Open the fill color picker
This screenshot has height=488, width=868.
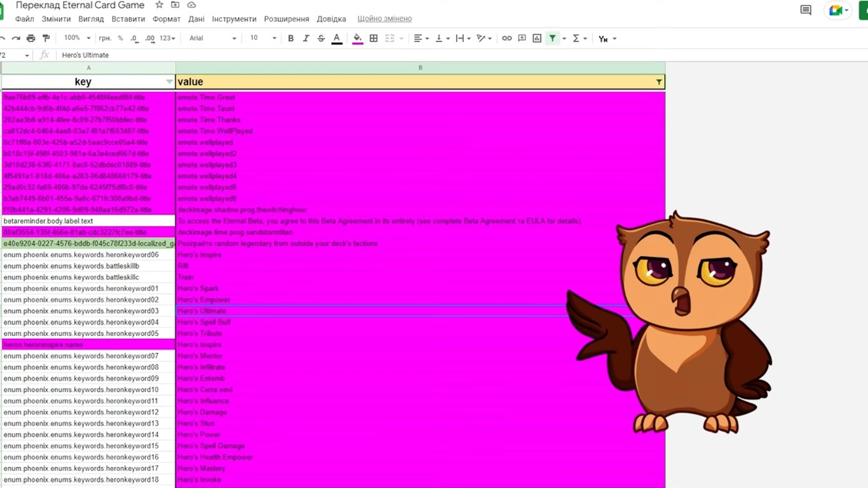(x=357, y=38)
